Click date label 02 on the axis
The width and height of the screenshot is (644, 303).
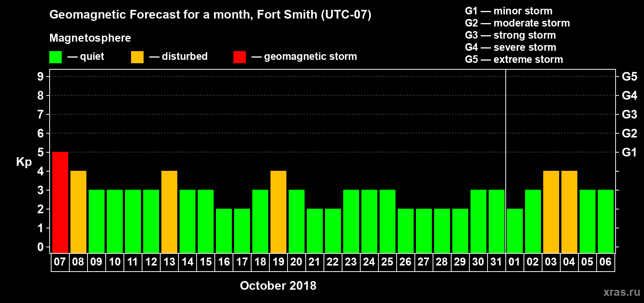pos(533,262)
